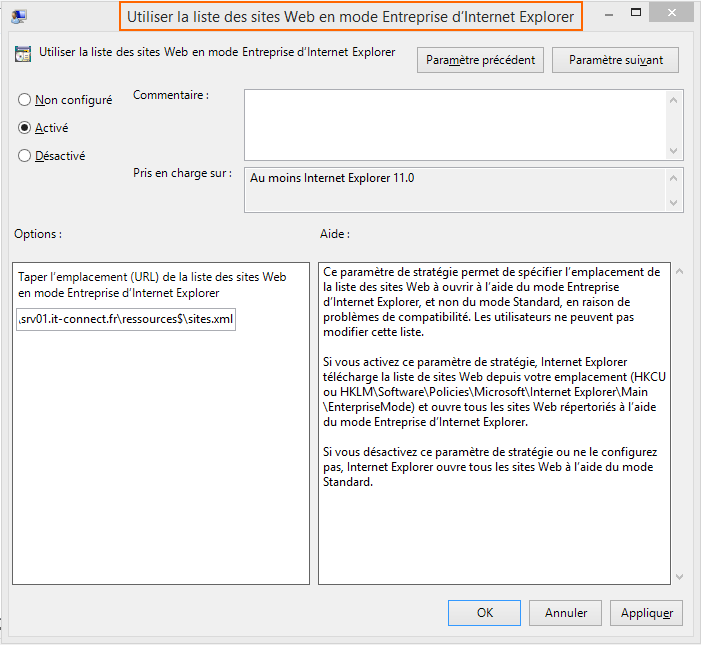Click the Aide panel scroll up arrow
The height and width of the screenshot is (645, 701).
(x=680, y=271)
